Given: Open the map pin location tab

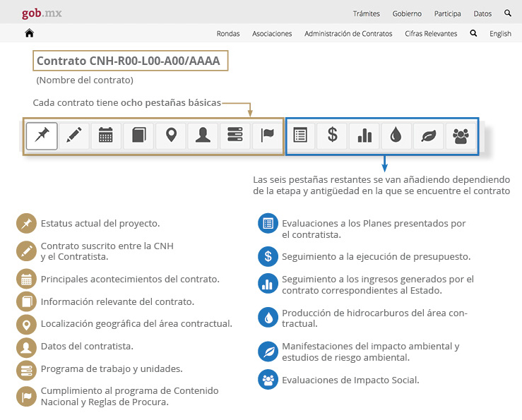Looking at the screenshot, I should pyautogui.click(x=171, y=136).
